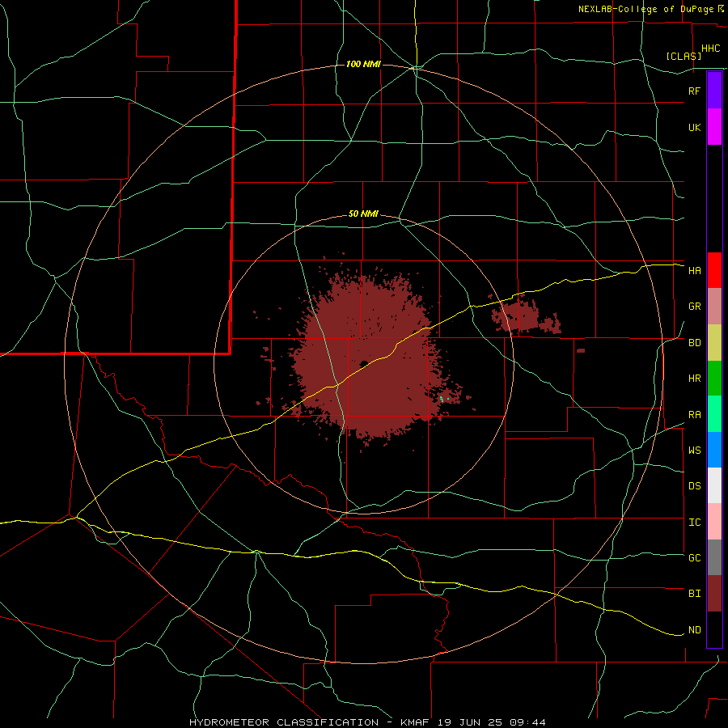Image resolution: width=728 pixels, height=728 pixels.
Task: Click the WS legend label
Action: (694, 451)
